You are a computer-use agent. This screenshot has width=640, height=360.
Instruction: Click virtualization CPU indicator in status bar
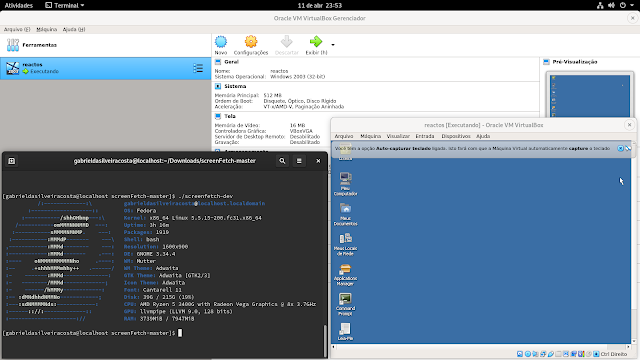[581, 354]
